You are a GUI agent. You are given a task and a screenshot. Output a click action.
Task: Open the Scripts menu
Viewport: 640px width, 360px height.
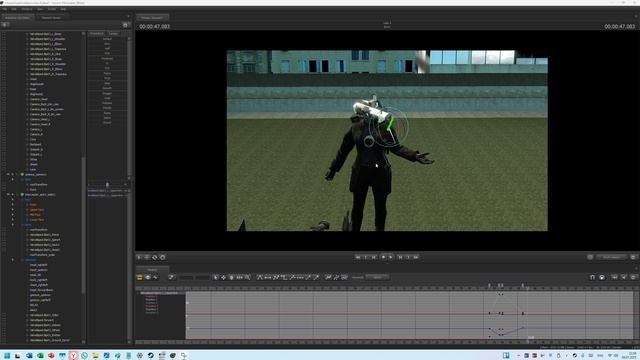point(52,9)
